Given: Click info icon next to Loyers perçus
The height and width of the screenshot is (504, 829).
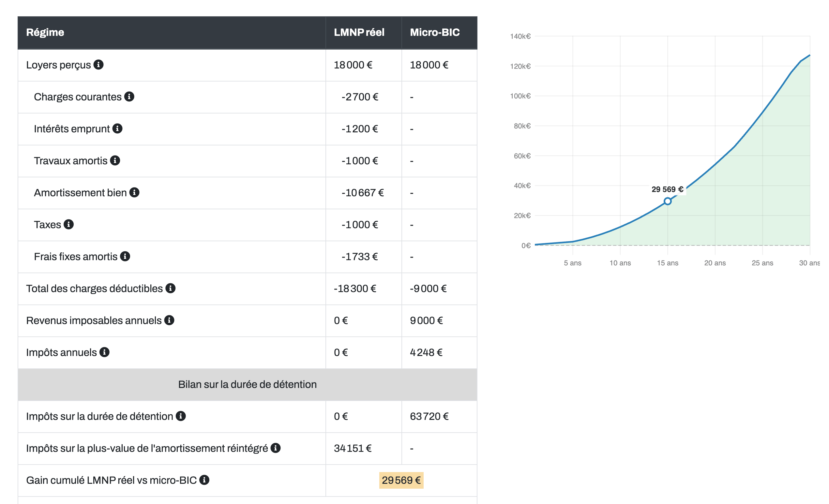Looking at the screenshot, I should (98, 65).
